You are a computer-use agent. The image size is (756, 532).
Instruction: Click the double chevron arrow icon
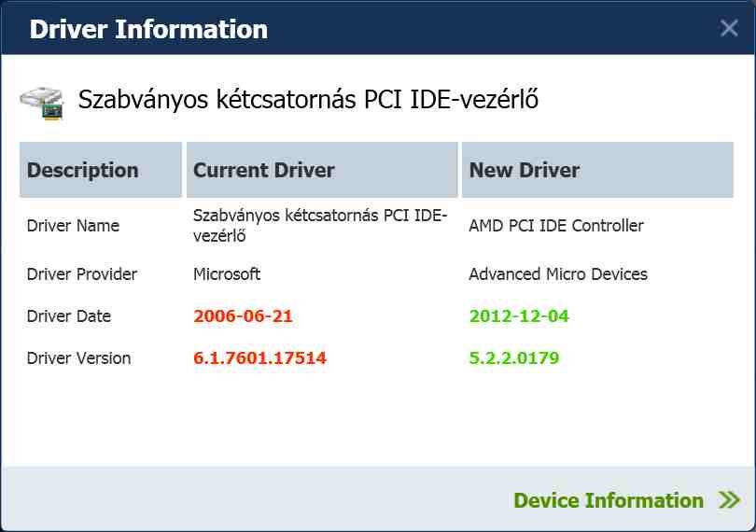click(x=730, y=501)
